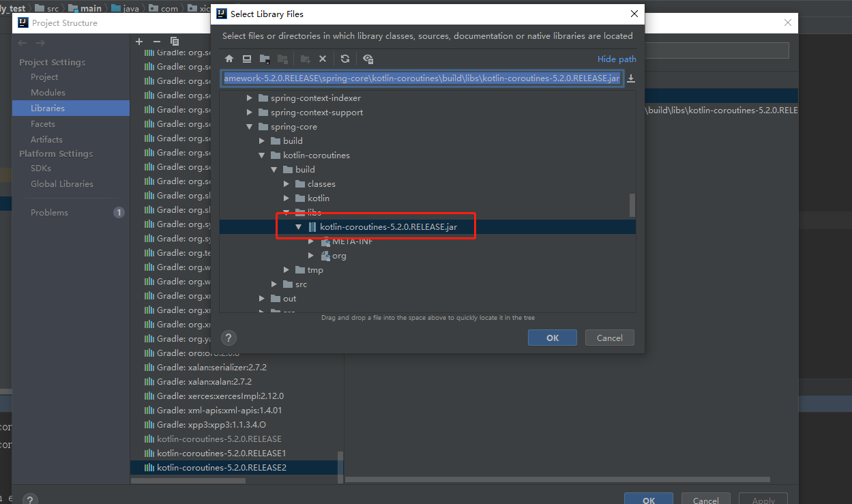The height and width of the screenshot is (504, 852).
Task: Collapse spring-core folder
Action: tap(250, 127)
